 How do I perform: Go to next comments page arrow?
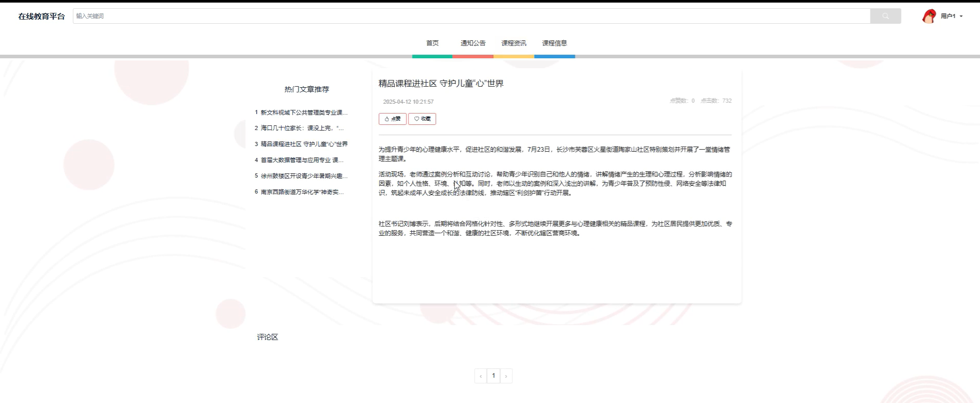[x=506, y=376]
